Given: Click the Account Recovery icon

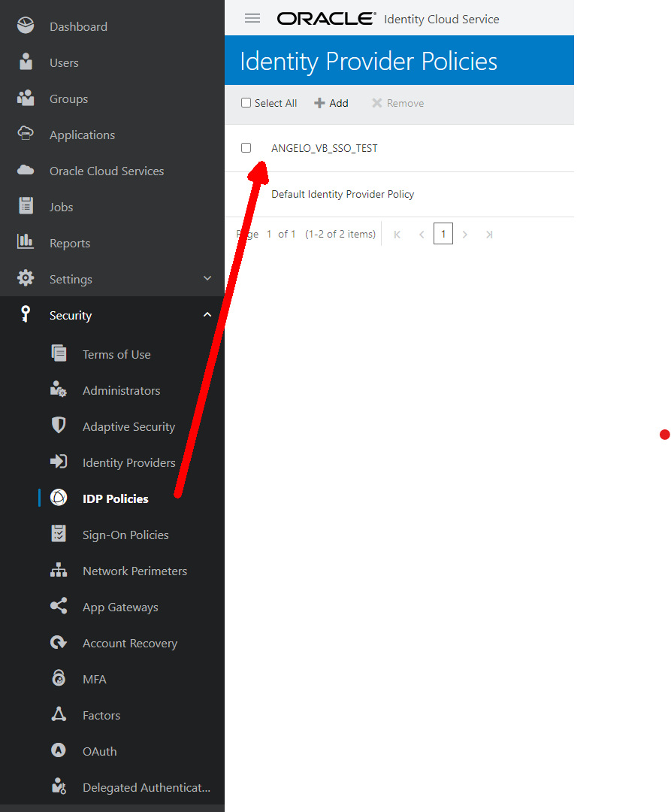Looking at the screenshot, I should tap(59, 643).
